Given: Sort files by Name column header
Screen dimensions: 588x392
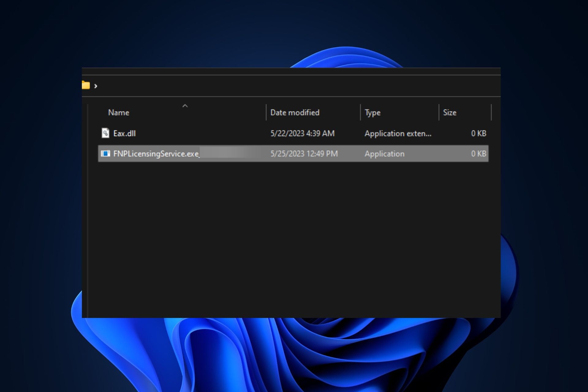Looking at the screenshot, I should click(x=119, y=113).
